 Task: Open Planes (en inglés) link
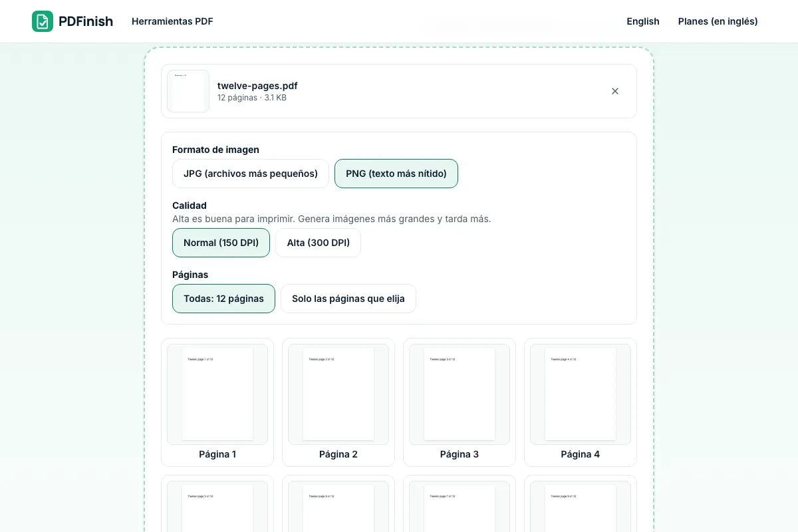[718, 21]
